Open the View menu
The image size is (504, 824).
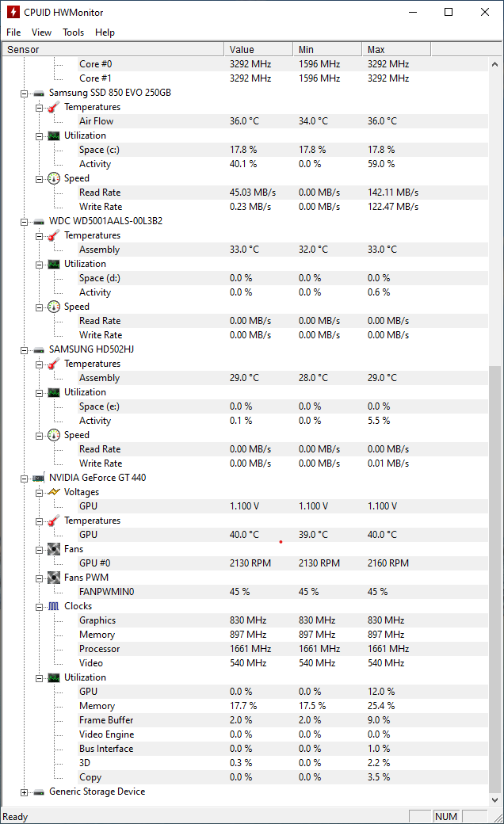(x=41, y=32)
